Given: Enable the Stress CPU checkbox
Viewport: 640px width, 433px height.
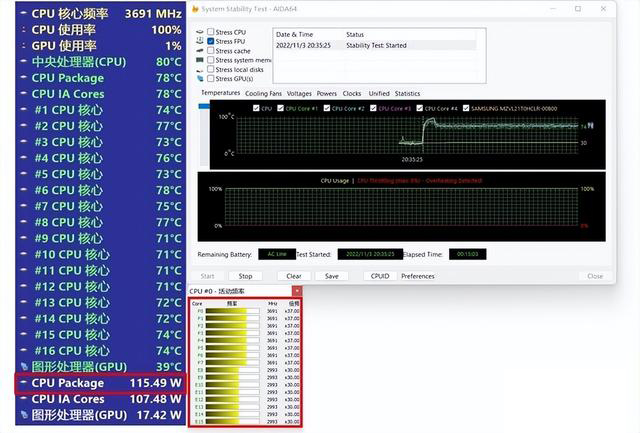Looking at the screenshot, I should pyautogui.click(x=210, y=32).
